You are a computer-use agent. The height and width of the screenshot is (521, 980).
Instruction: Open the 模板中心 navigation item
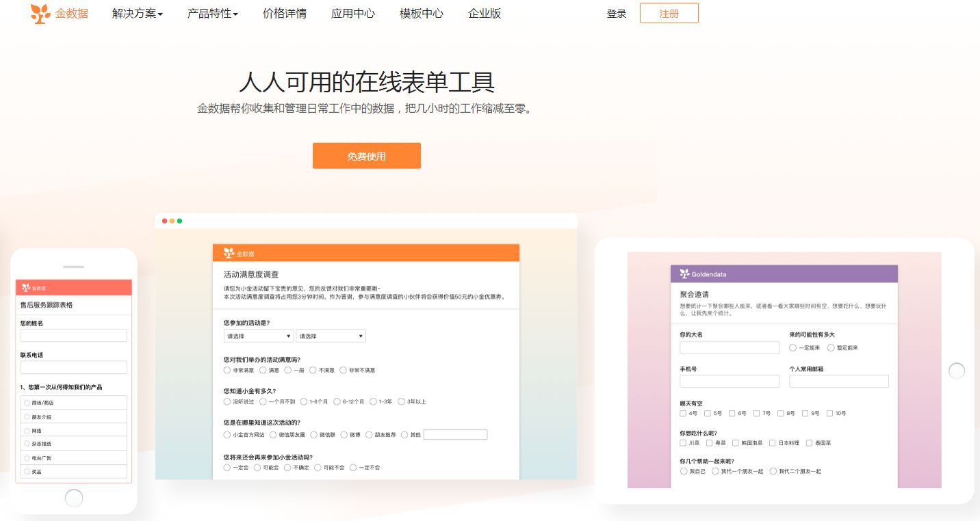[421, 13]
